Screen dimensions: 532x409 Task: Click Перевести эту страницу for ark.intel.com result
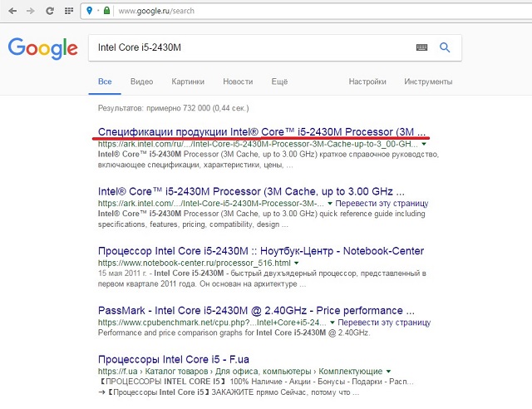tap(382, 204)
